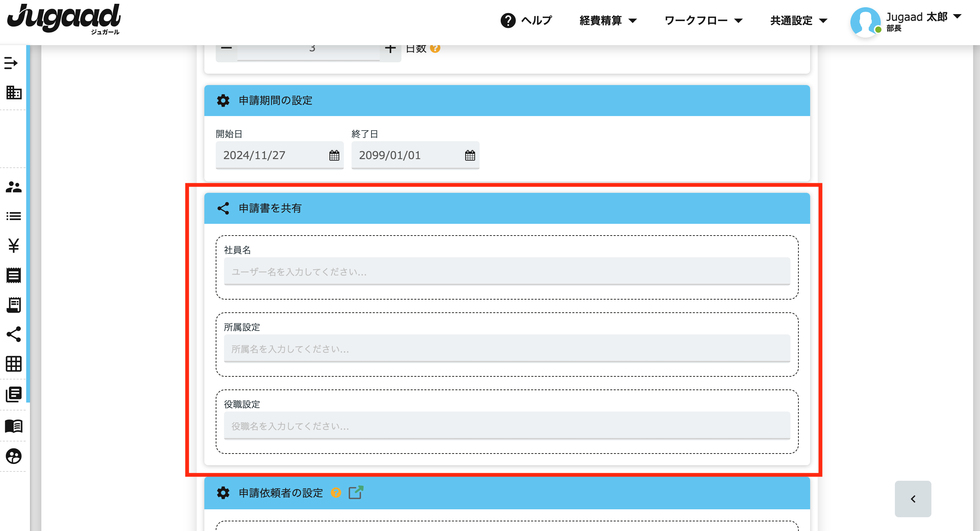Click the gear icon in 申請依頼者の設定 header

[223, 493]
